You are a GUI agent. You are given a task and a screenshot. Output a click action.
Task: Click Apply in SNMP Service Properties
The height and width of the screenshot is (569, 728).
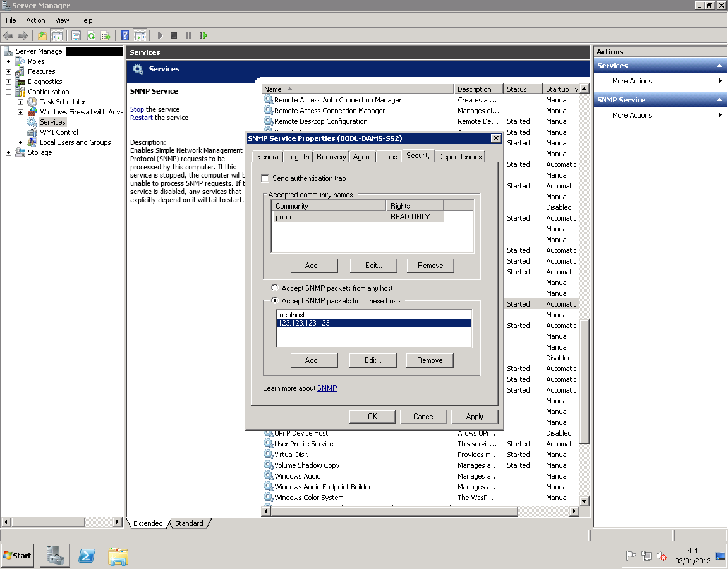[x=475, y=417]
